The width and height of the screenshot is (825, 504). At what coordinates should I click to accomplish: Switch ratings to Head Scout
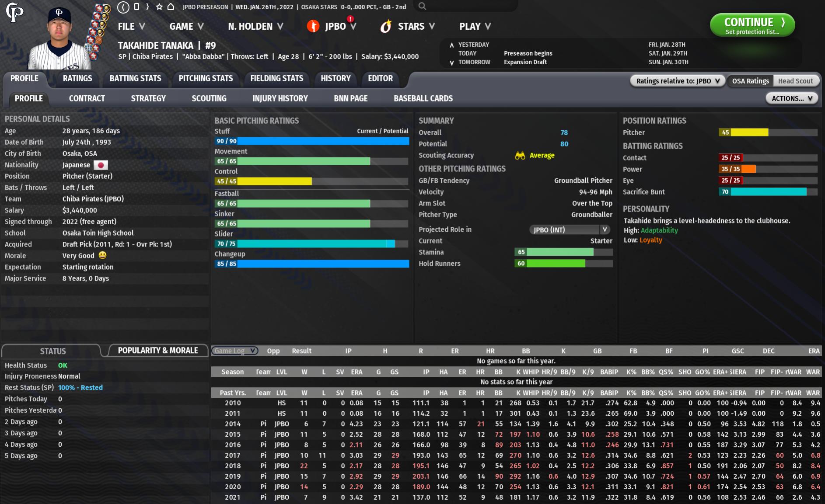795,81
